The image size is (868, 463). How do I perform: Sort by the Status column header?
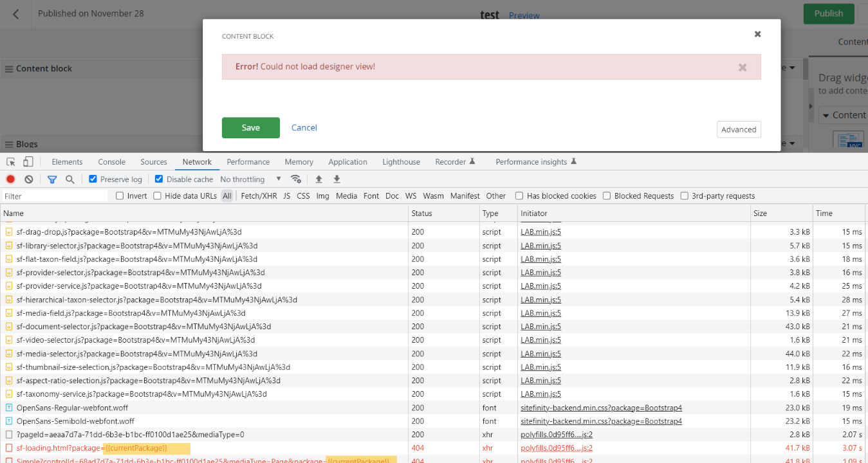(444, 213)
